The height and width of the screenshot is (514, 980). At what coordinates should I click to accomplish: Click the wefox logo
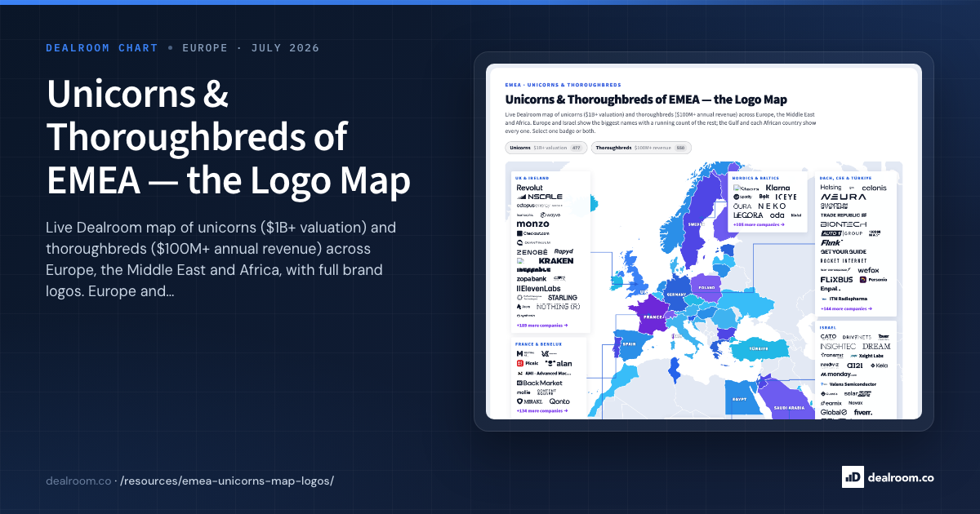(868, 270)
